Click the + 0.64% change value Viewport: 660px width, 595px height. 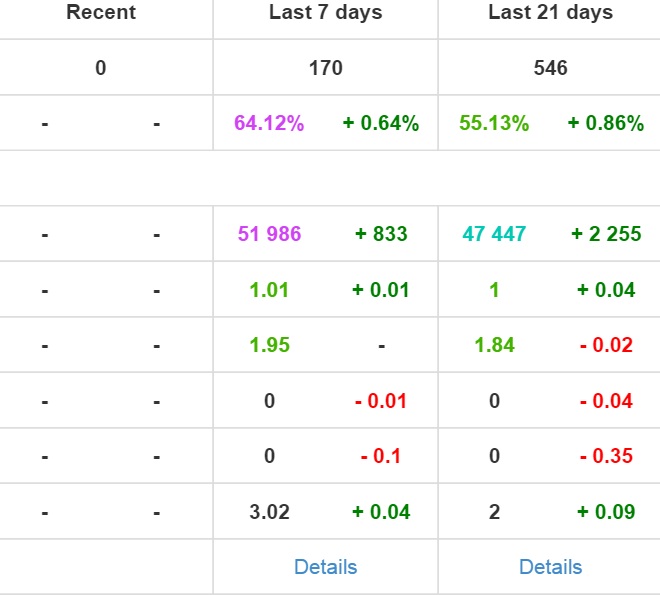coord(381,124)
